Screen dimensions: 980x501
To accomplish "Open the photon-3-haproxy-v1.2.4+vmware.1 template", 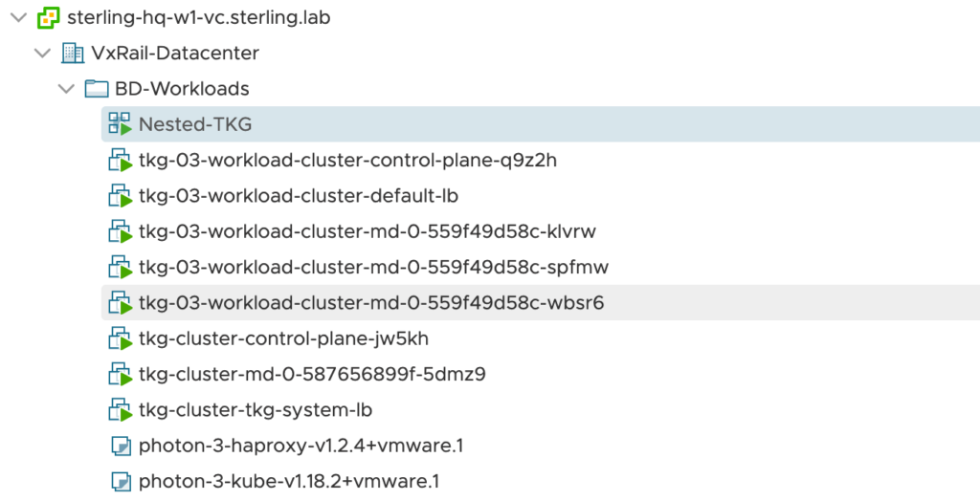I will click(x=301, y=446).
